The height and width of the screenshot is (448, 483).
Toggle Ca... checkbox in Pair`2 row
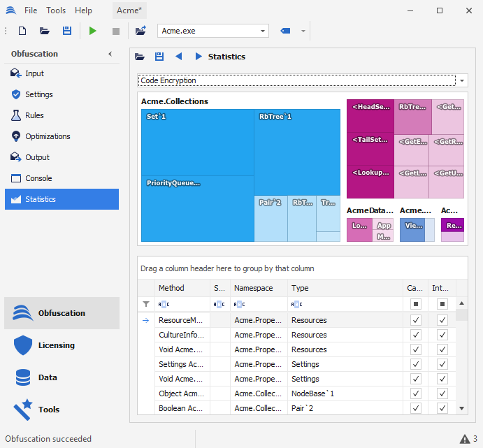(416, 408)
